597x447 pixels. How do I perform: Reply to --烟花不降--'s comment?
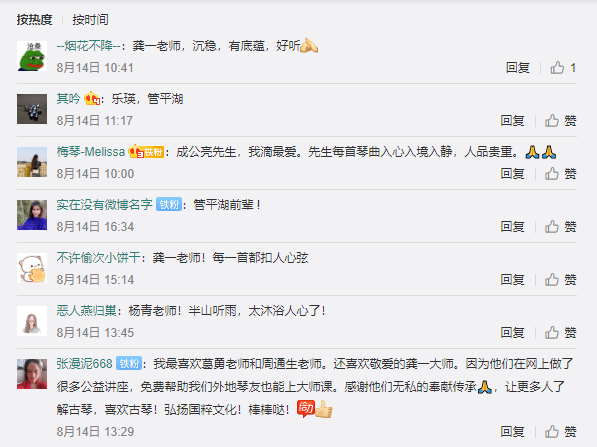[x=517, y=68]
